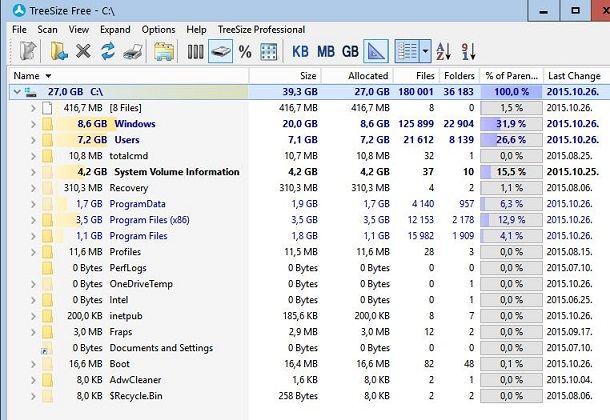Click the folder icon of totalcmd row
Viewport: 610px width, 420px height.
pyautogui.click(x=47, y=156)
